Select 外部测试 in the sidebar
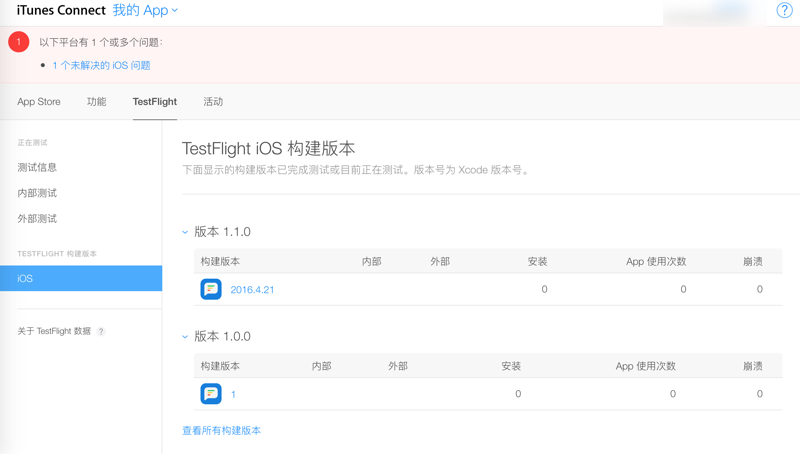This screenshot has width=800, height=454. [37, 219]
